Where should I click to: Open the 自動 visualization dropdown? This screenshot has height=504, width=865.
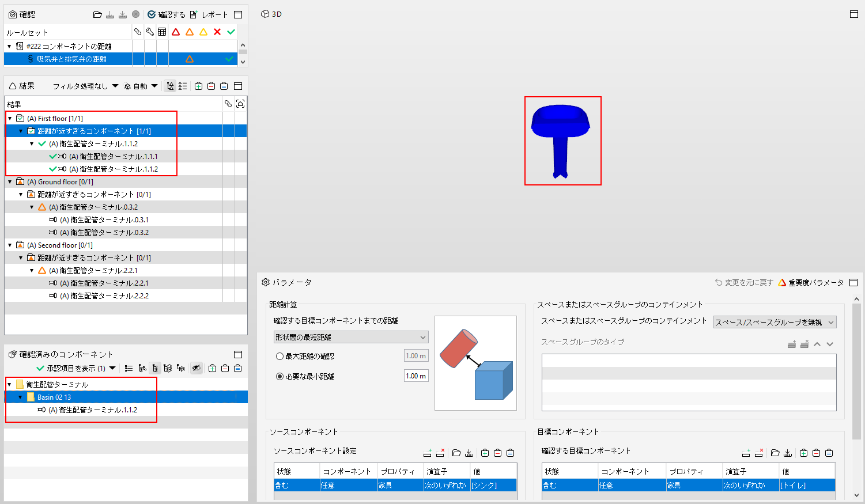pyautogui.click(x=141, y=86)
